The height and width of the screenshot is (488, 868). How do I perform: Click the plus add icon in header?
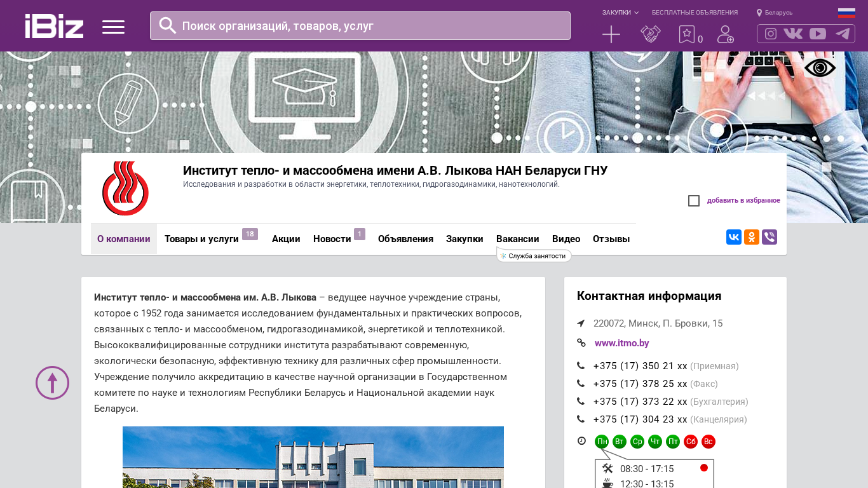click(x=611, y=34)
